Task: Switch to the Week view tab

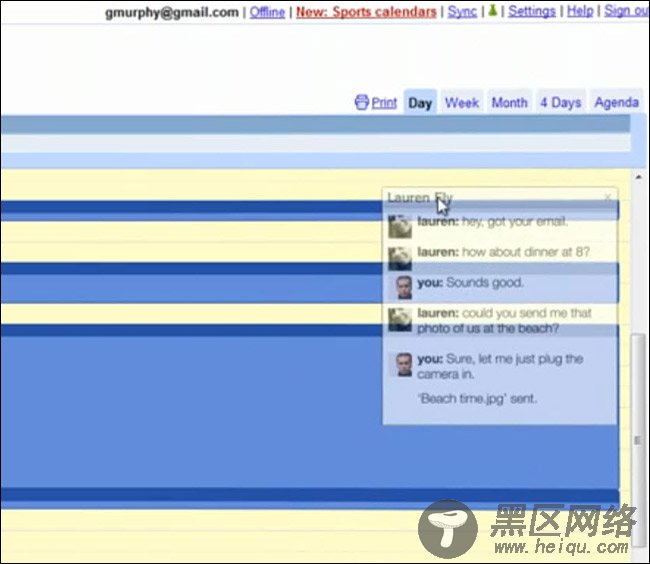Action: (462, 102)
